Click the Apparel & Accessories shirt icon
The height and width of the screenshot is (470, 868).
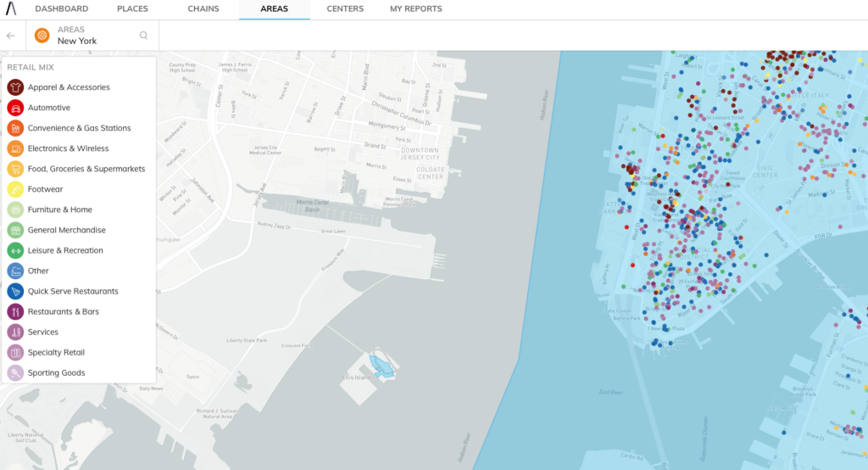pos(15,87)
